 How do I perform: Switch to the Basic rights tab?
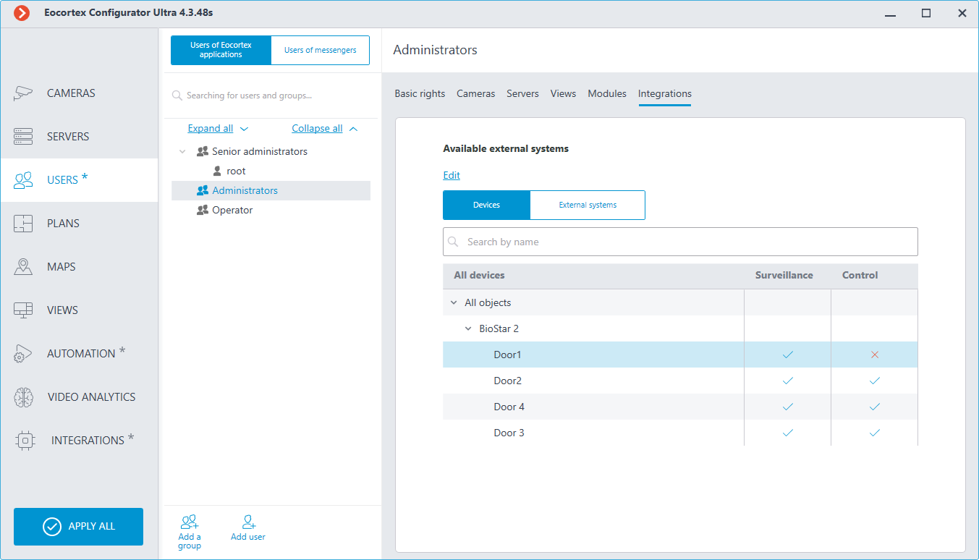point(420,93)
